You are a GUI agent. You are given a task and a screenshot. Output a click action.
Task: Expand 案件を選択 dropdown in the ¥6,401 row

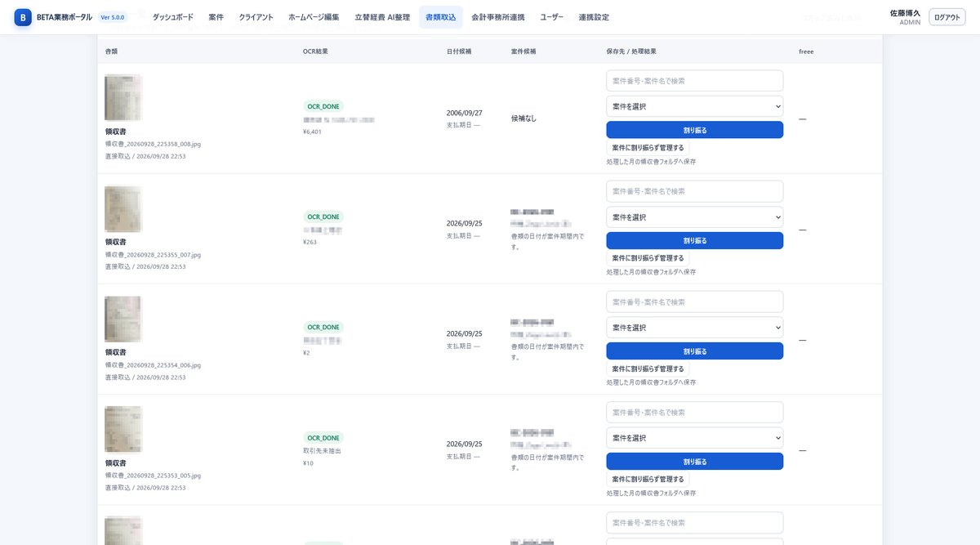[695, 106]
